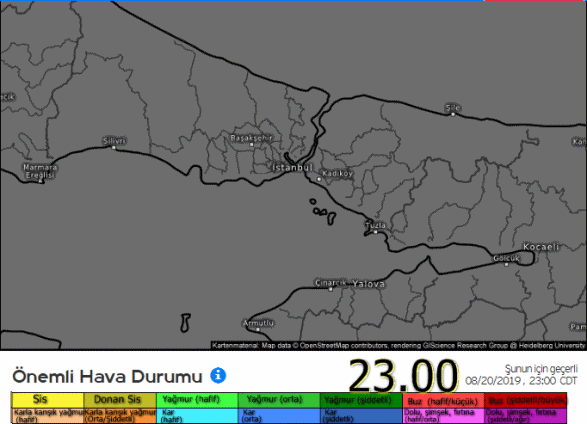
Task: Select the Buz (hafif/küçük) red swatch
Action: pyautogui.click(x=443, y=400)
